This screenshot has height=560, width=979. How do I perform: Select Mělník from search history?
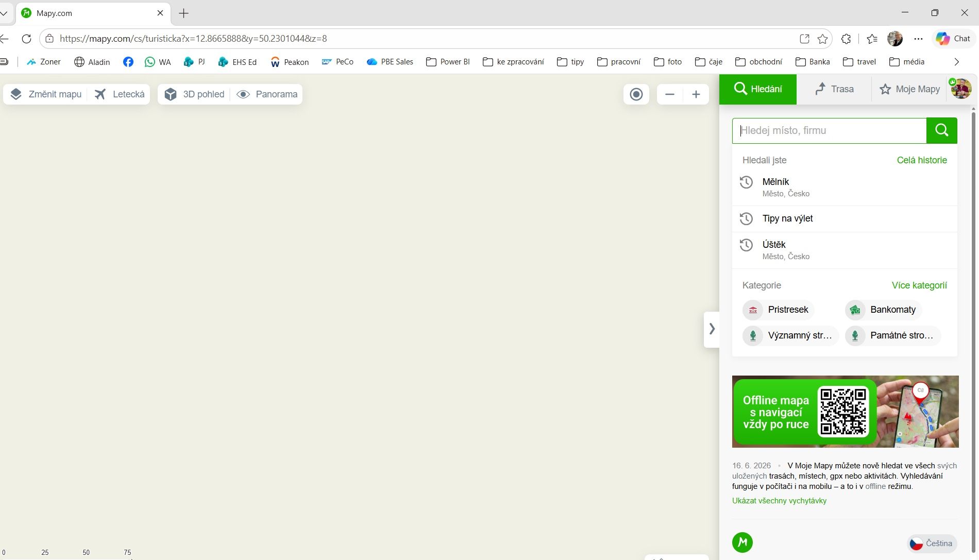(845, 187)
